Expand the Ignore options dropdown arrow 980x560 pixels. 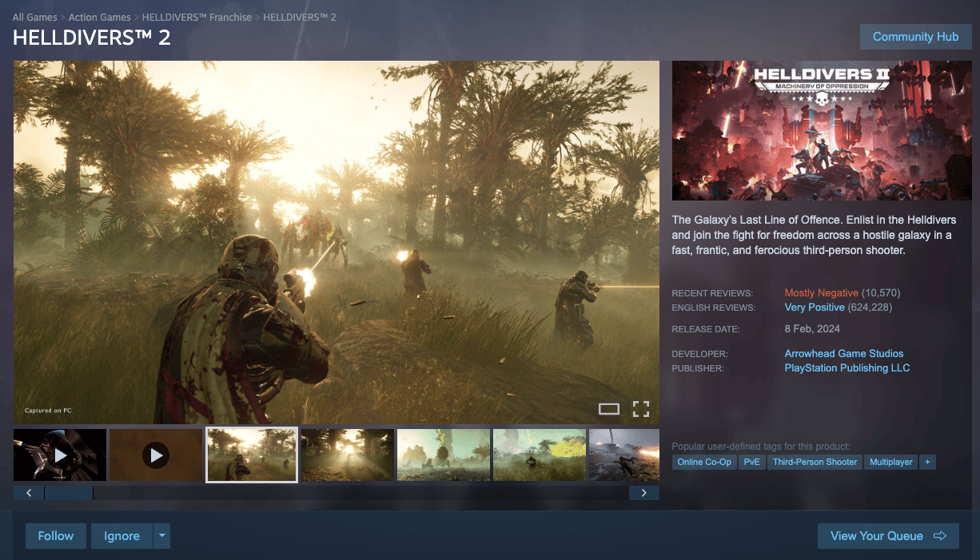pyautogui.click(x=161, y=536)
